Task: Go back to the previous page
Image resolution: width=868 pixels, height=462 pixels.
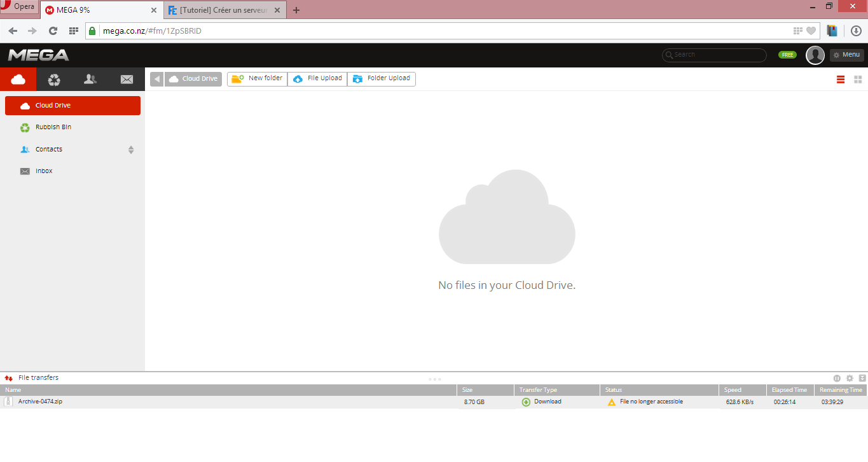Action: [x=13, y=31]
